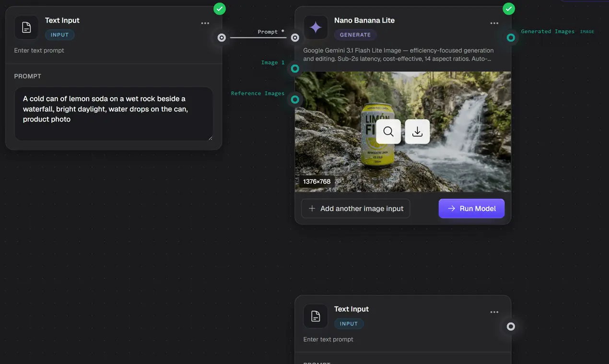Zoom the generated image with the magnifier button

[388, 132]
